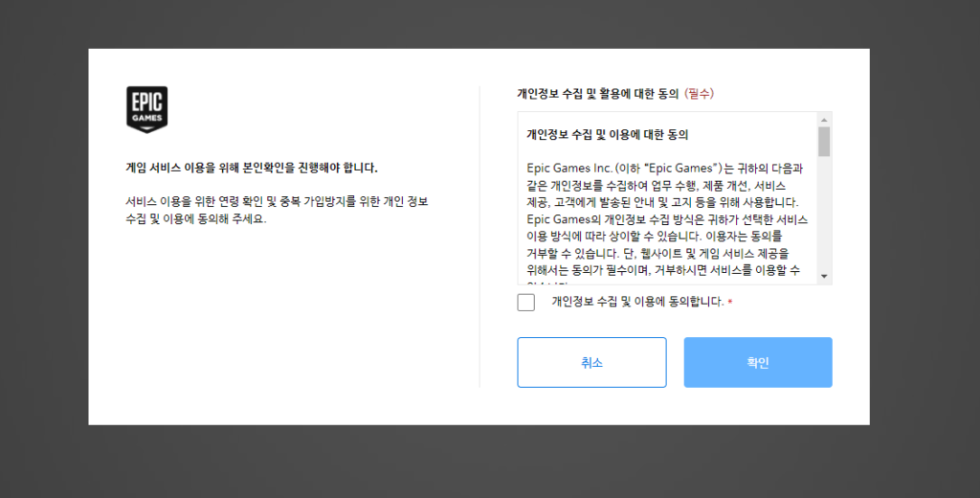Click the red (필수) label
This screenshot has width=980, height=498.
[699, 94]
